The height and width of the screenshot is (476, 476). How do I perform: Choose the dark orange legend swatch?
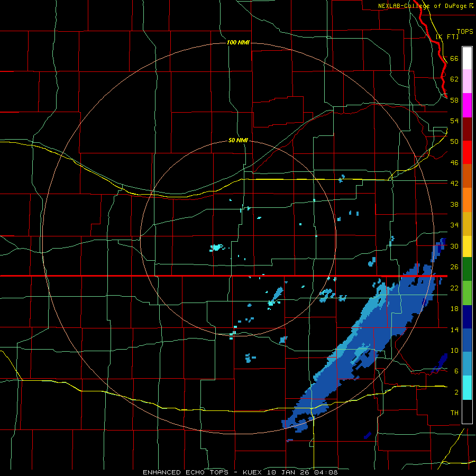click(x=467, y=176)
